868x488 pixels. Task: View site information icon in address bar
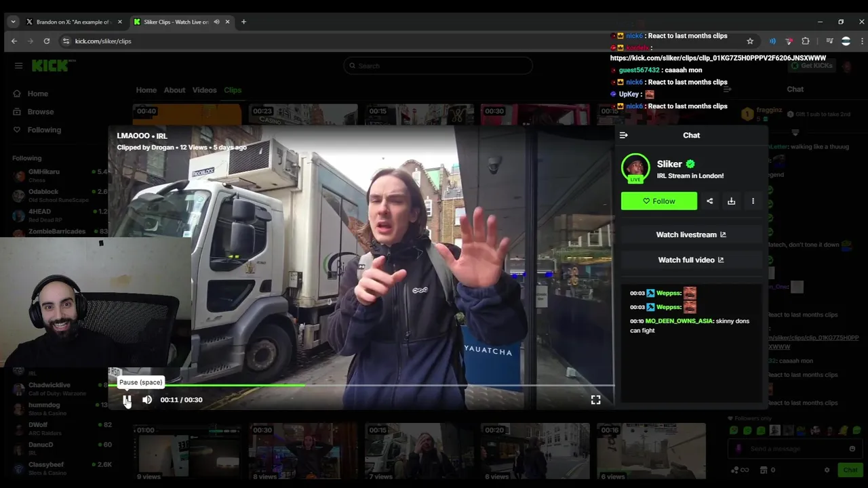[66, 41]
